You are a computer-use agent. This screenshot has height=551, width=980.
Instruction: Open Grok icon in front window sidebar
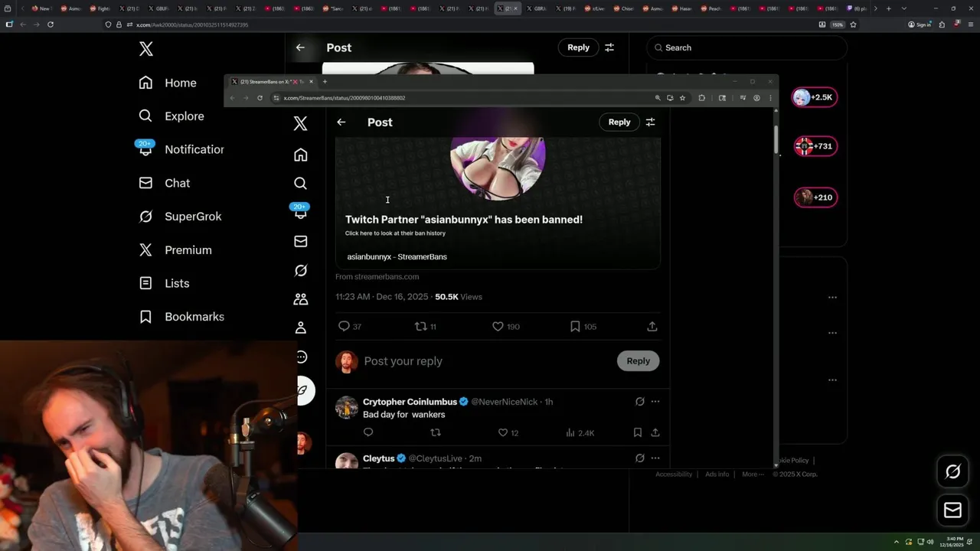tap(301, 270)
